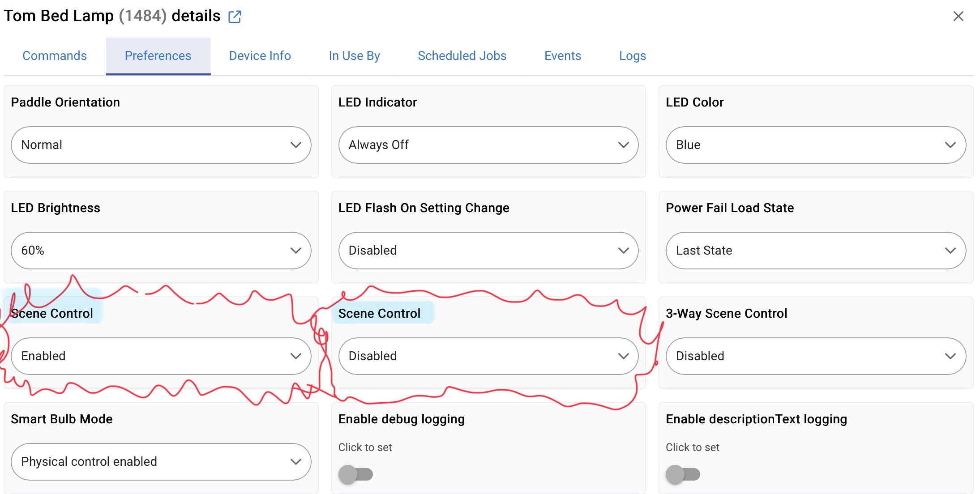This screenshot has width=980, height=494.
Task: Select the Preferences tab
Action: (158, 56)
